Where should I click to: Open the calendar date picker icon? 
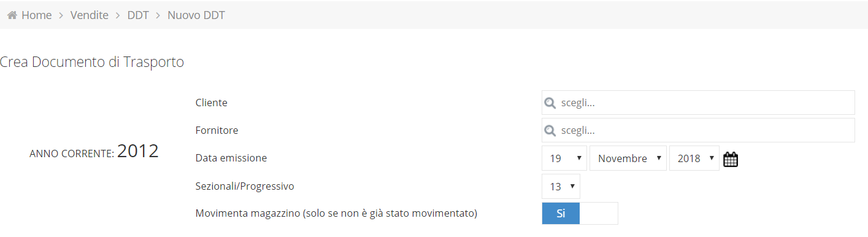[731, 159]
